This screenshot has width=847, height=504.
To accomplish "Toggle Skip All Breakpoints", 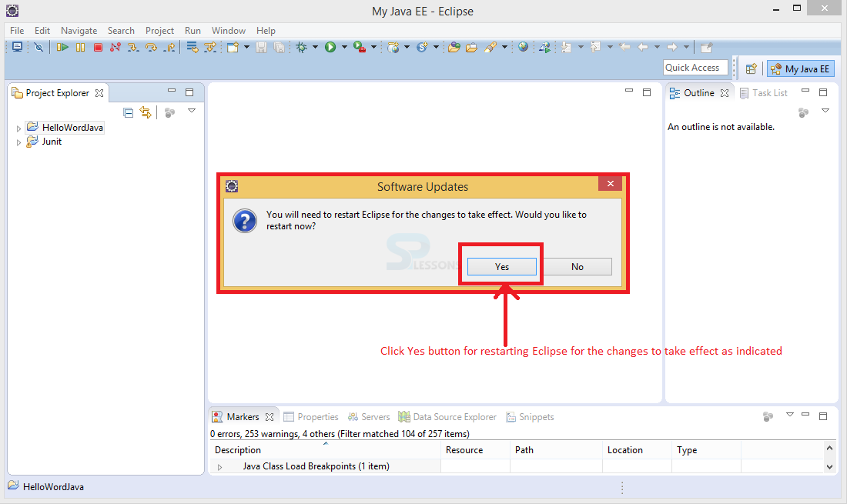I will (x=38, y=48).
